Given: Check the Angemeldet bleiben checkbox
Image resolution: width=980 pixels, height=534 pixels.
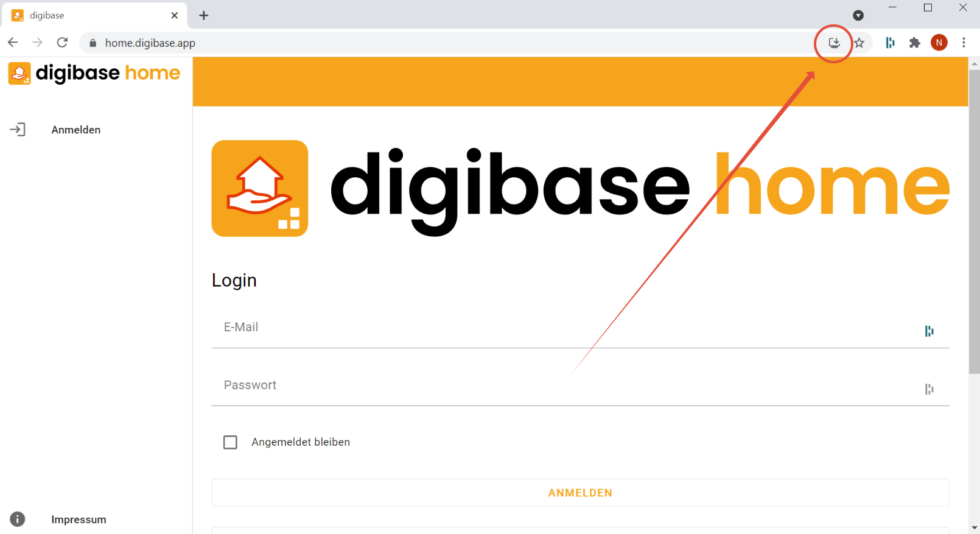Looking at the screenshot, I should coord(230,442).
